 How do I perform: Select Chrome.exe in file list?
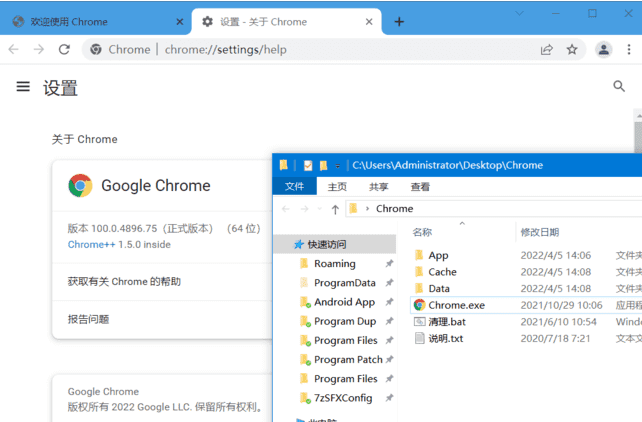(457, 305)
